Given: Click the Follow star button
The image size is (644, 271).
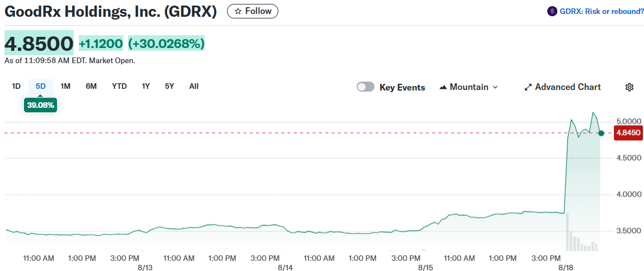Looking at the screenshot, I should (253, 11).
